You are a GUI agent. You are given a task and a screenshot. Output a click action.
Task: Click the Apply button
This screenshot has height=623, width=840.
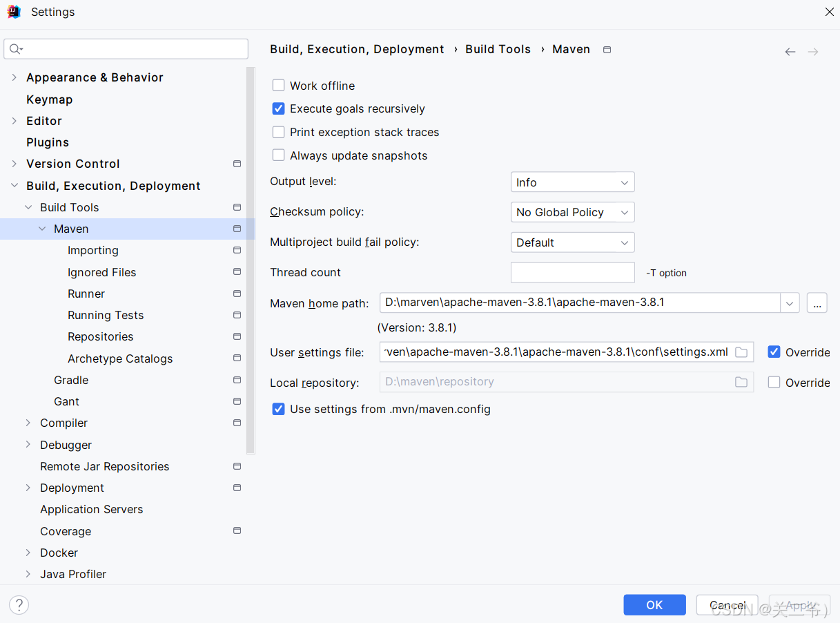tap(799, 605)
